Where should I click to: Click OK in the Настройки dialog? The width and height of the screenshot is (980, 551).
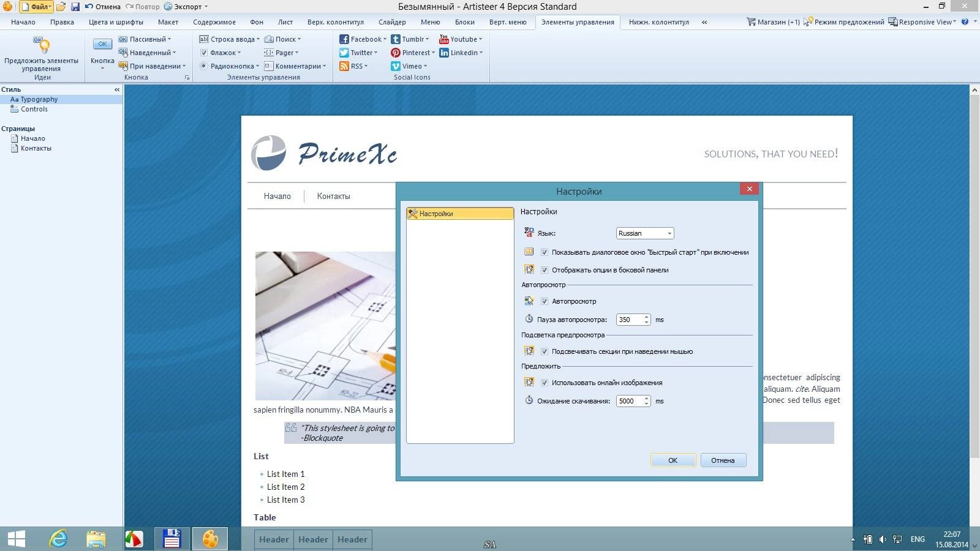[673, 460]
